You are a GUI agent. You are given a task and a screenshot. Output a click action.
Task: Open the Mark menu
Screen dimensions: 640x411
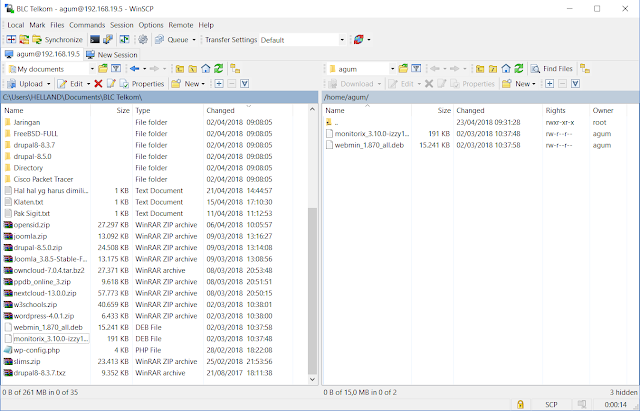(x=37, y=25)
